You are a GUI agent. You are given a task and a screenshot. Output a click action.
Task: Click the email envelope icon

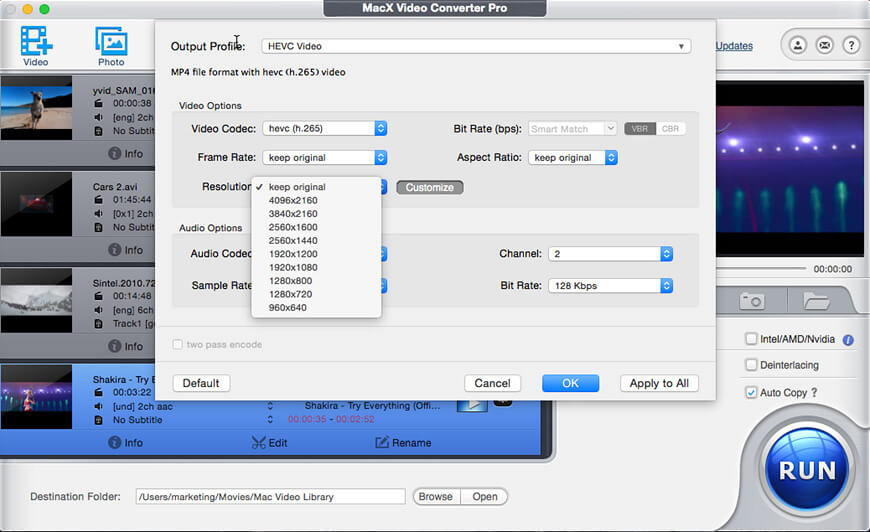pos(825,45)
